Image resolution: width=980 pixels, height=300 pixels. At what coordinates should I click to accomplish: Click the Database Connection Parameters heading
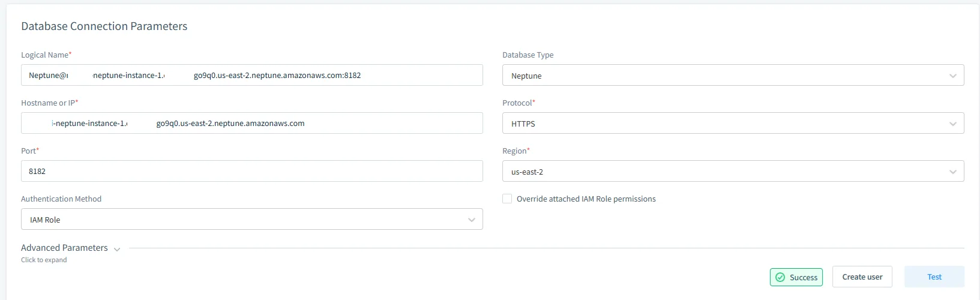[x=104, y=26]
